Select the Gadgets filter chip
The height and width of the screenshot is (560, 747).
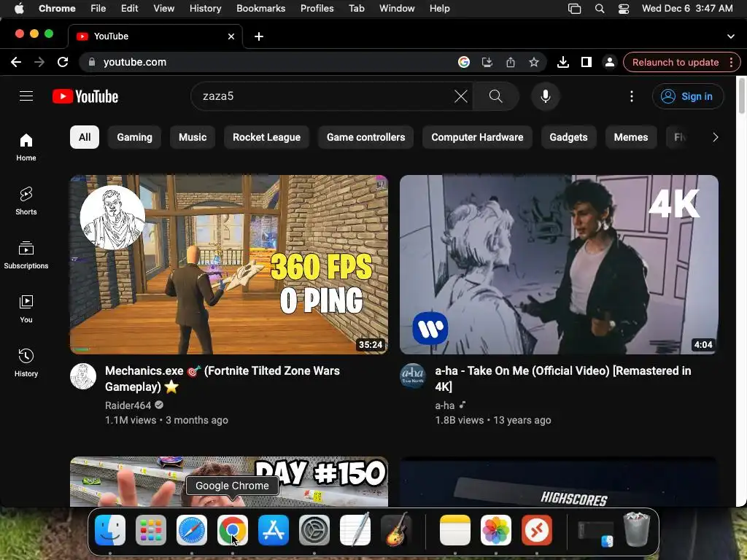click(x=568, y=137)
